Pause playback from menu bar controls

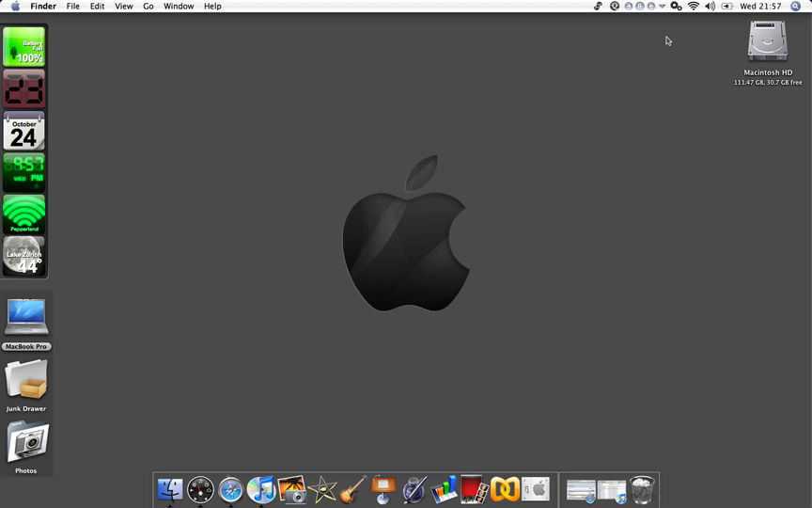[x=640, y=7]
